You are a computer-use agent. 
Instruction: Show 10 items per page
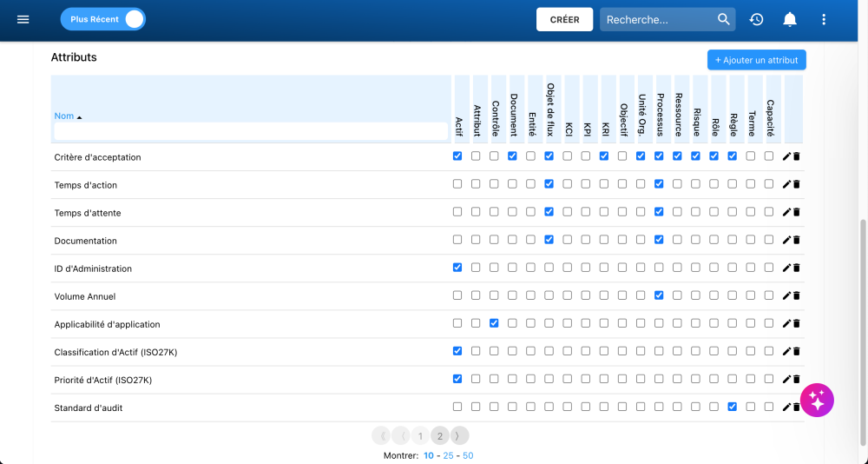429,455
